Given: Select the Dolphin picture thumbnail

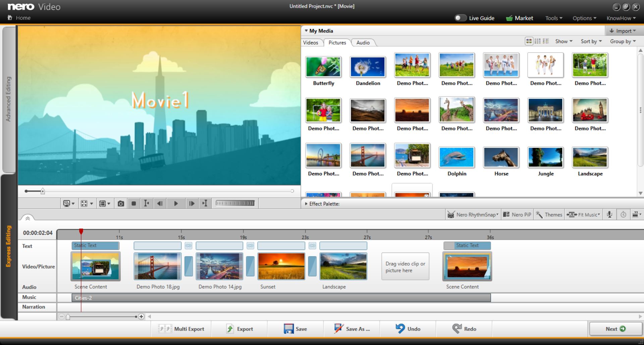Looking at the screenshot, I should pyautogui.click(x=457, y=157).
